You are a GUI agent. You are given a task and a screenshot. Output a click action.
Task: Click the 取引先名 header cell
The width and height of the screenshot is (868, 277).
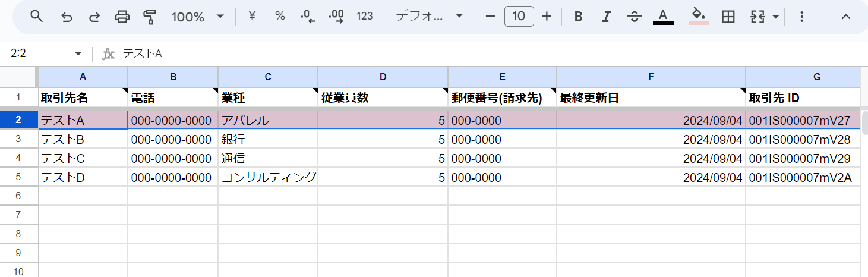(83, 97)
